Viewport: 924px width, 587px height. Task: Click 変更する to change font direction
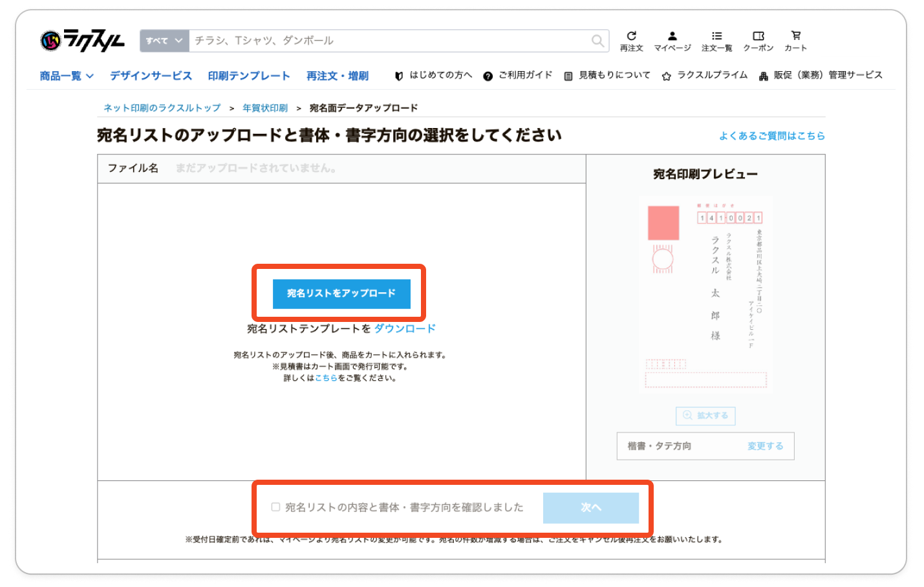point(765,446)
